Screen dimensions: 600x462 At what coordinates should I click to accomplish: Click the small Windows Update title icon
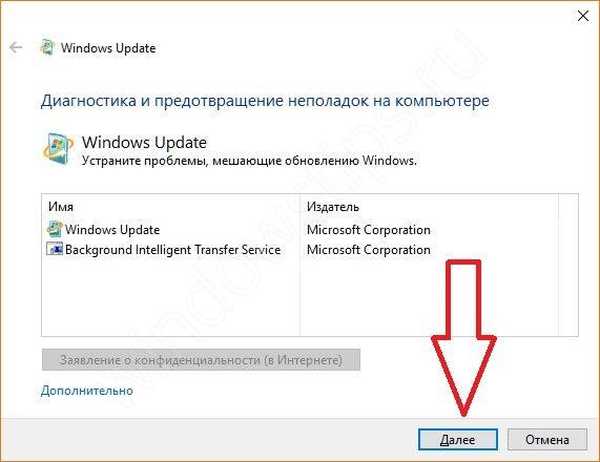pos(47,47)
